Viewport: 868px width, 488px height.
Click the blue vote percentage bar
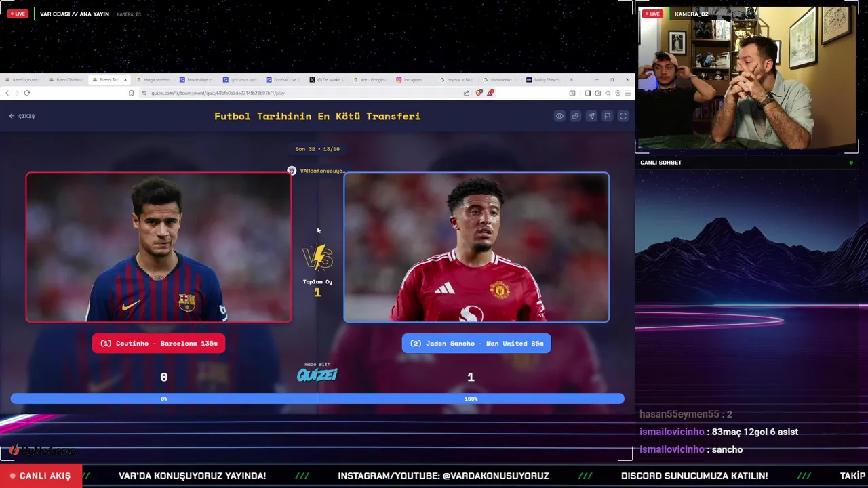(317, 399)
